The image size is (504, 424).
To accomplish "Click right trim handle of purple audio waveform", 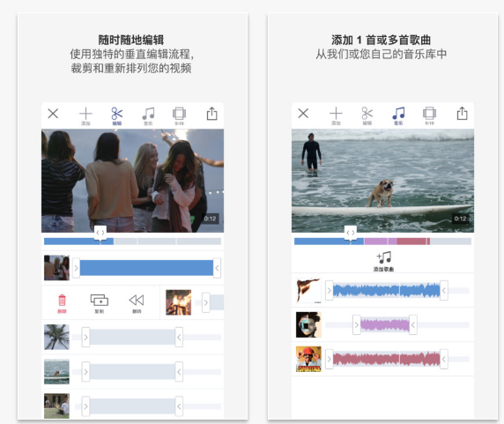I will tap(413, 325).
